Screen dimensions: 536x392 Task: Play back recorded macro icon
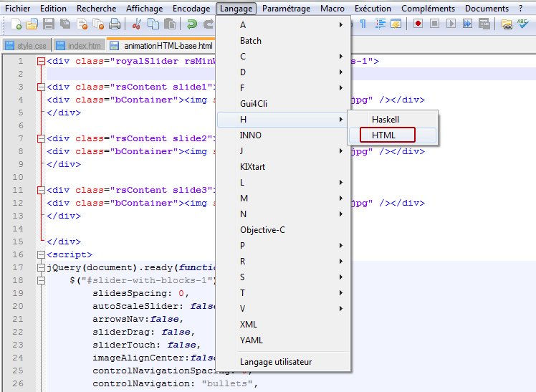(451, 24)
